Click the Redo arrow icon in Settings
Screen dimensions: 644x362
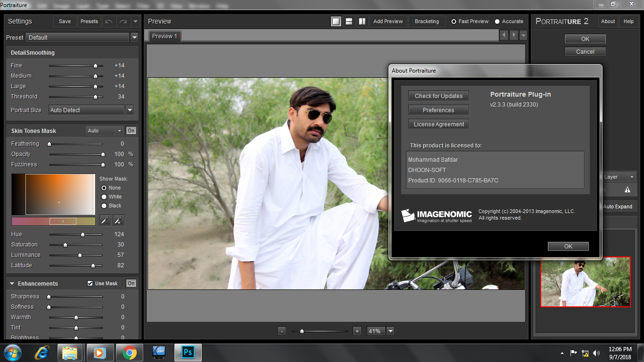point(123,21)
